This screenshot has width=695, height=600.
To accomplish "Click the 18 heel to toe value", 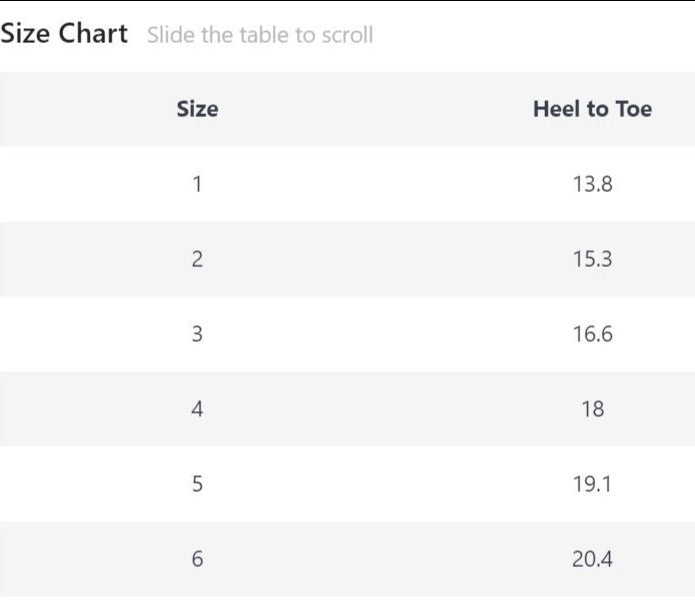I will point(592,409).
